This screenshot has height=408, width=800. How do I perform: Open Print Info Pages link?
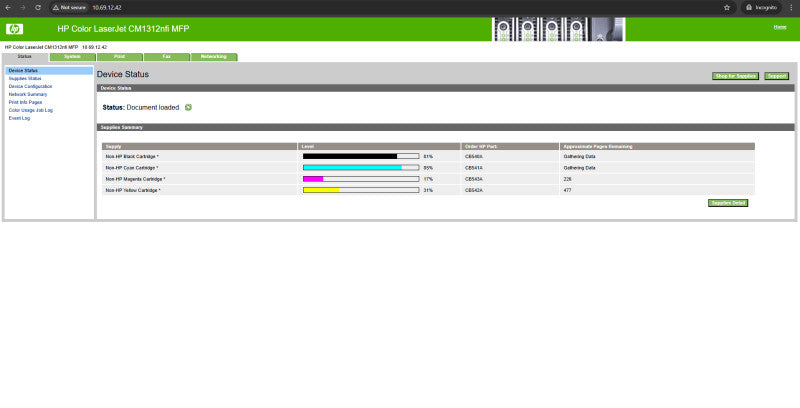pyautogui.click(x=25, y=103)
